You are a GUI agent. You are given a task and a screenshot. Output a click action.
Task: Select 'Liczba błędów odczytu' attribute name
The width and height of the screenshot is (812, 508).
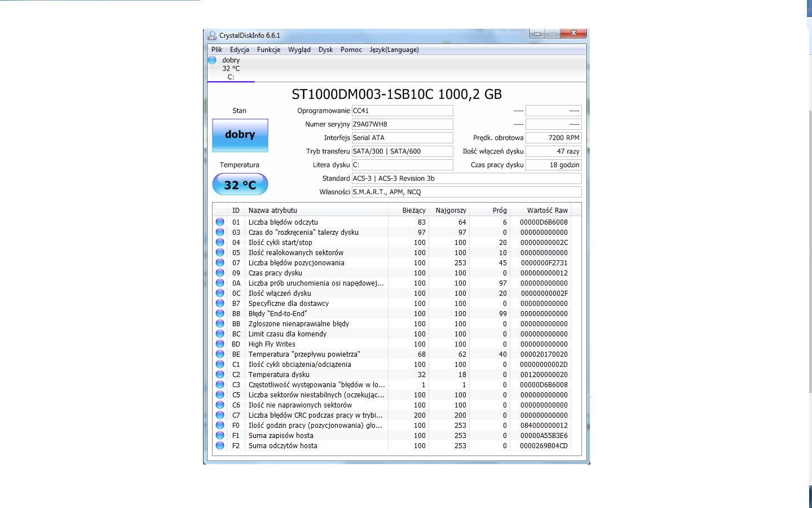[283, 222]
